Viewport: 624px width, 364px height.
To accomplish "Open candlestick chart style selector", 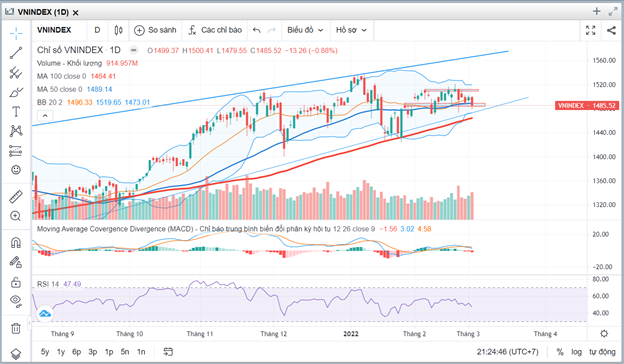I will pyautogui.click(x=118, y=30).
